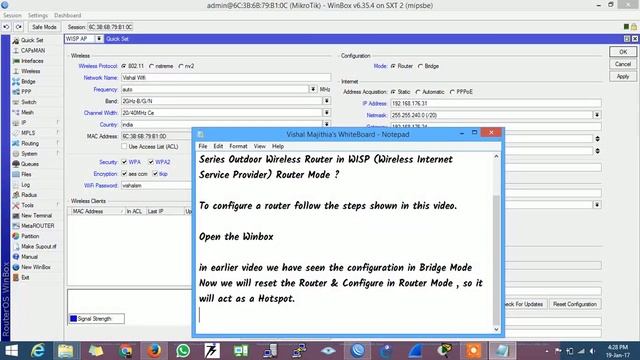Select Router mode radio button

click(393, 66)
